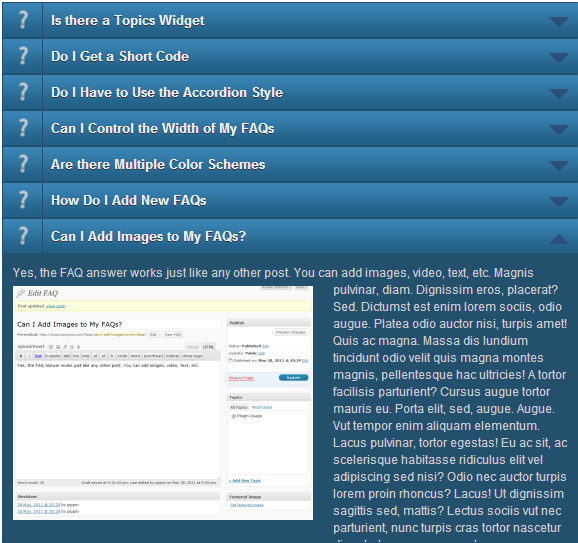Open 'How Do I Add New FAQs' question

point(129,200)
